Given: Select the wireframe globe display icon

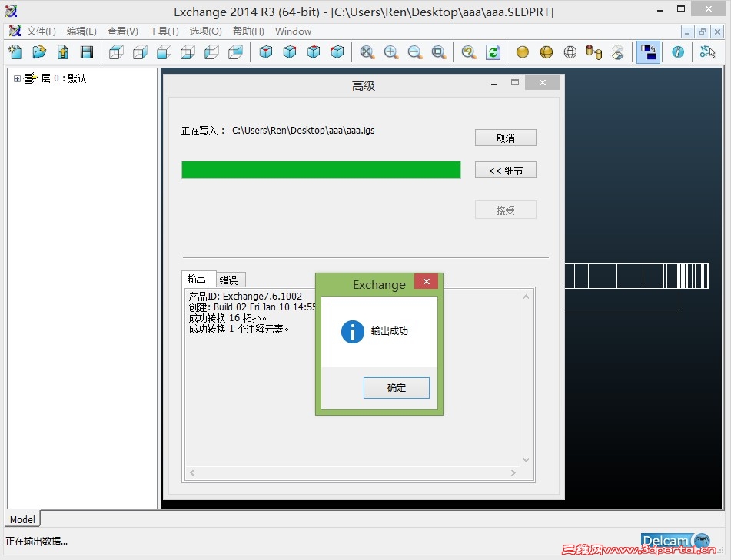Looking at the screenshot, I should [x=570, y=51].
